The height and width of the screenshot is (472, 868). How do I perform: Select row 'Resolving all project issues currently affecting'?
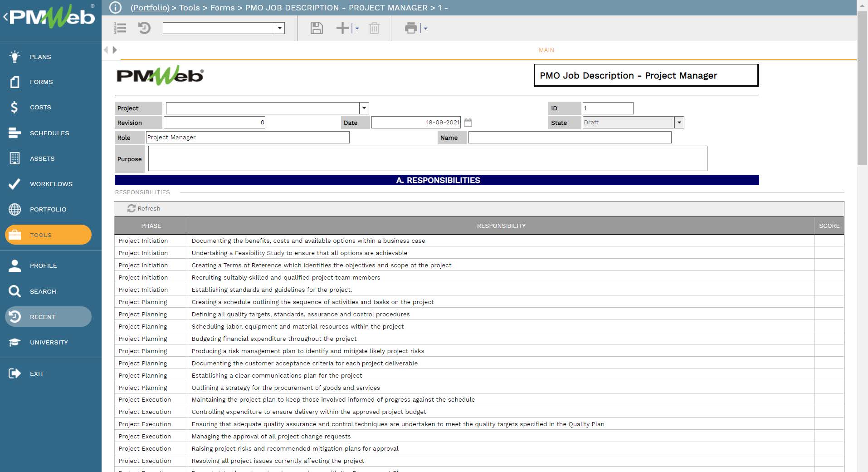coord(479,461)
